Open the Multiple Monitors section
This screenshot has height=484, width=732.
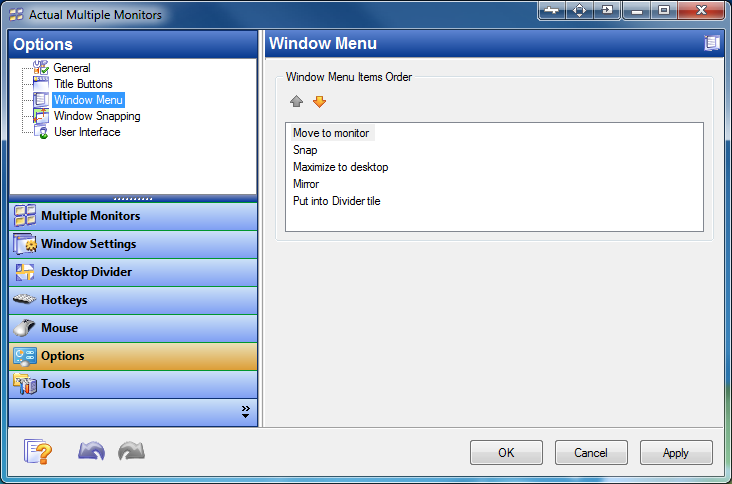(x=133, y=216)
